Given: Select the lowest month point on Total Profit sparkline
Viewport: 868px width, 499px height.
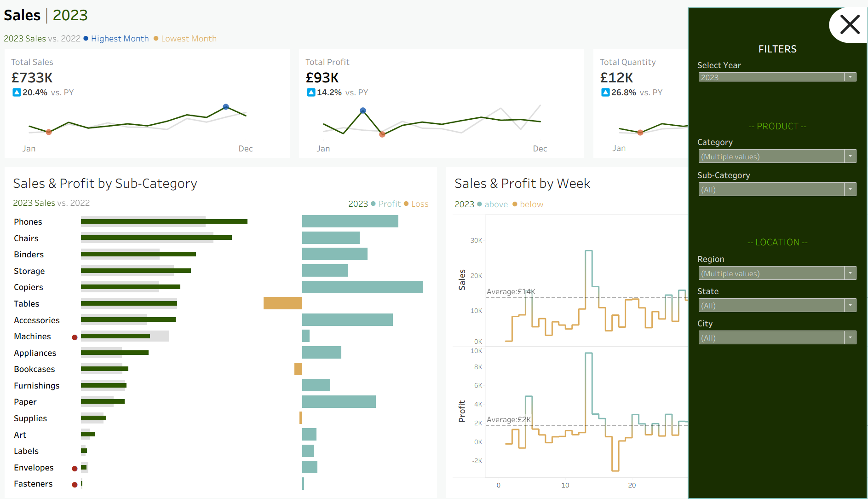Looking at the screenshot, I should 382,134.
